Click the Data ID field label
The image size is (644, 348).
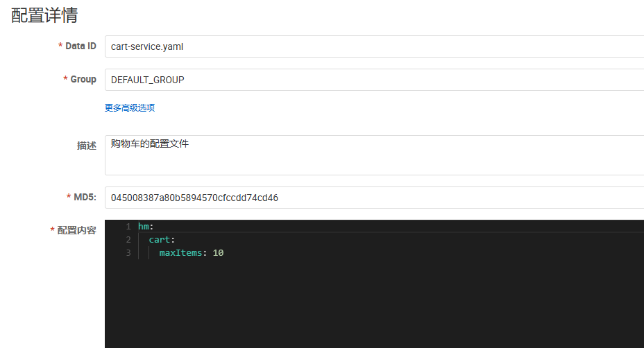tap(80, 46)
